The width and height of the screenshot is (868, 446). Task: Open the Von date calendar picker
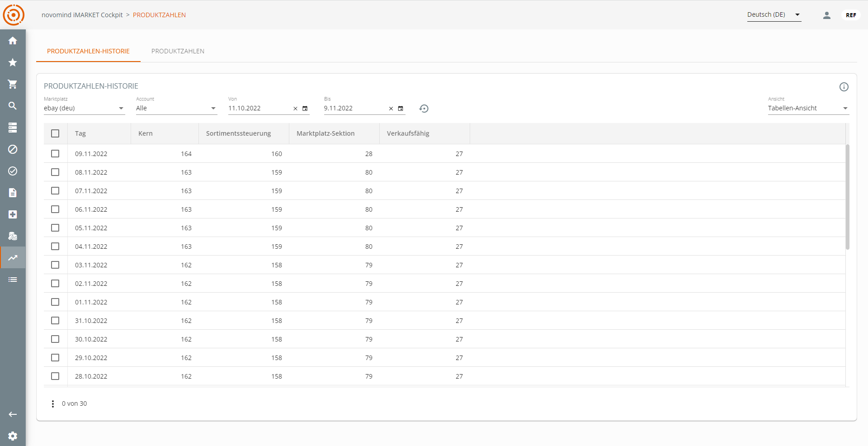(305, 109)
